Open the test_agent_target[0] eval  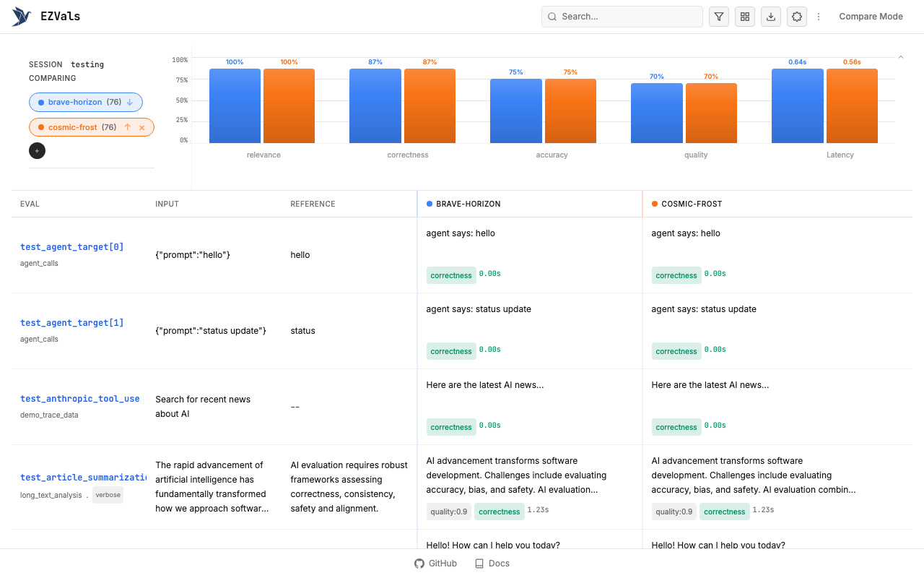coord(72,247)
